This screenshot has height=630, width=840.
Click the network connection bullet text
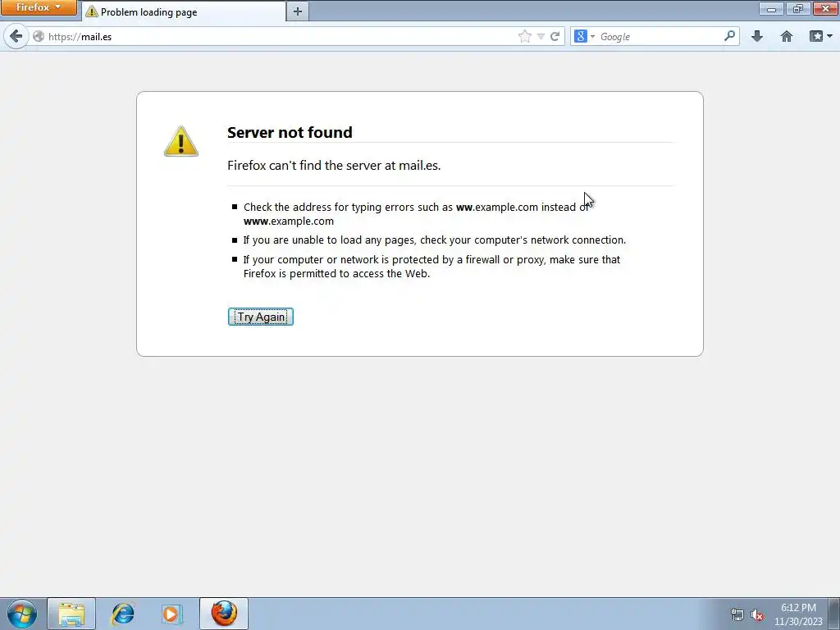tap(435, 240)
